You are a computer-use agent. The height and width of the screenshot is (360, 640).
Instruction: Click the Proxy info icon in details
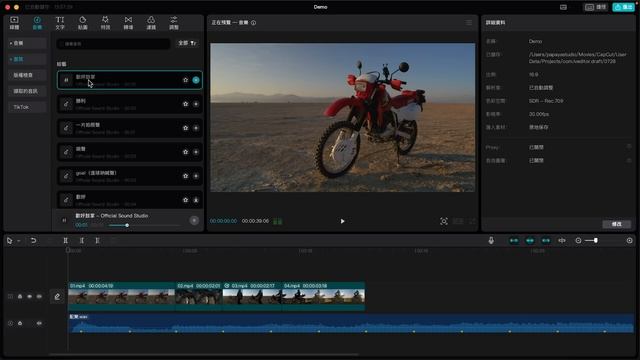click(x=629, y=147)
